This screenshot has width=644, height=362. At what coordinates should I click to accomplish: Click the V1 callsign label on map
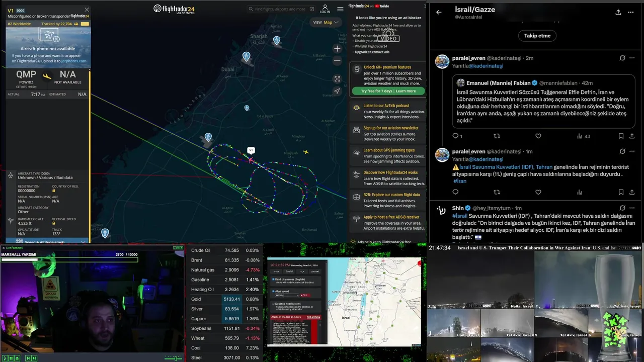(251, 150)
